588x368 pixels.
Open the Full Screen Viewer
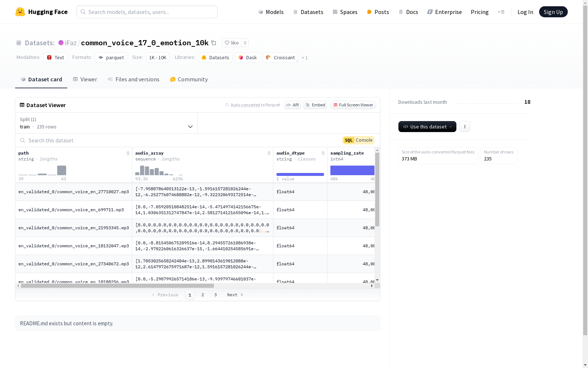point(353,105)
